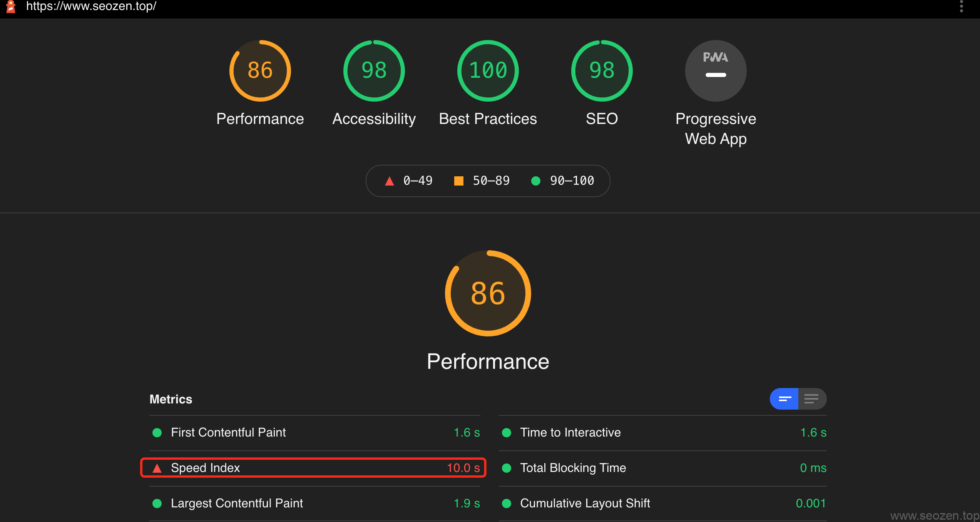Click the Cumulative Layout Shift row
The height and width of the screenshot is (522, 980).
[x=585, y=503]
